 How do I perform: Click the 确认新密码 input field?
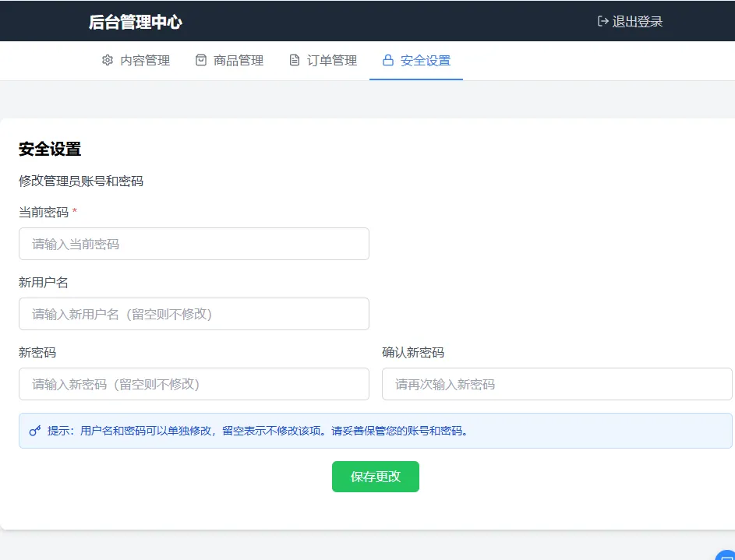556,384
